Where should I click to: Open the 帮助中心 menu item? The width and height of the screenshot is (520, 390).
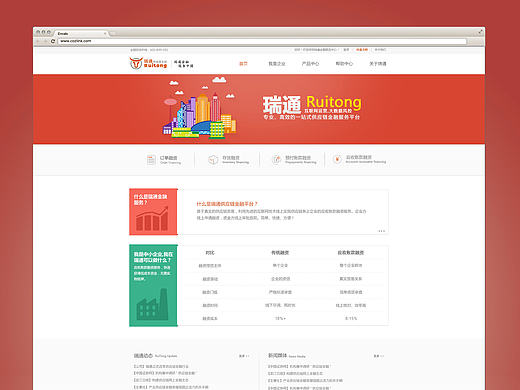[344, 64]
